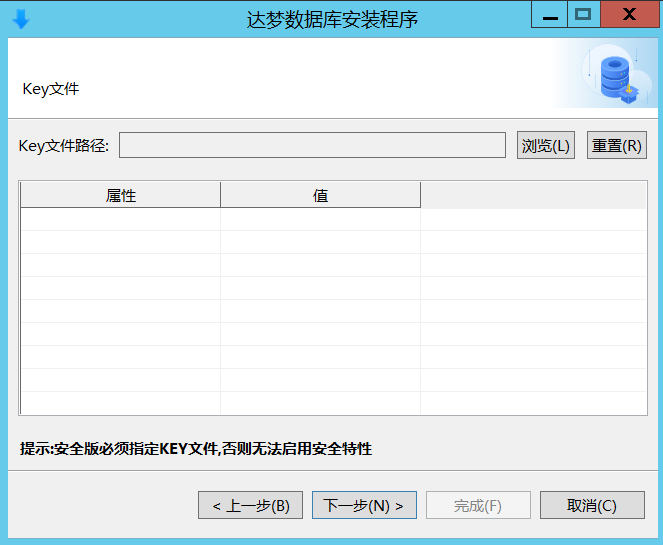This screenshot has height=545, width=663.
Task: Click the Key文件路径 input field
Action: (312, 145)
